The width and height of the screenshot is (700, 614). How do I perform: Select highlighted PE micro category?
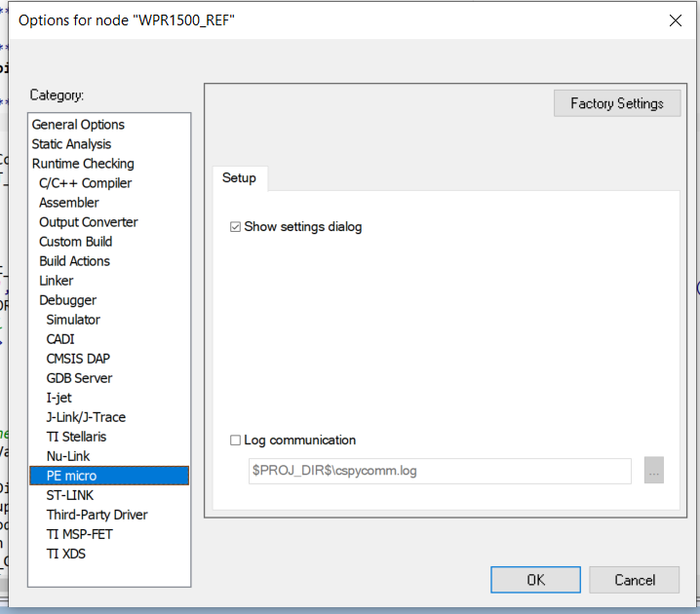click(x=109, y=476)
